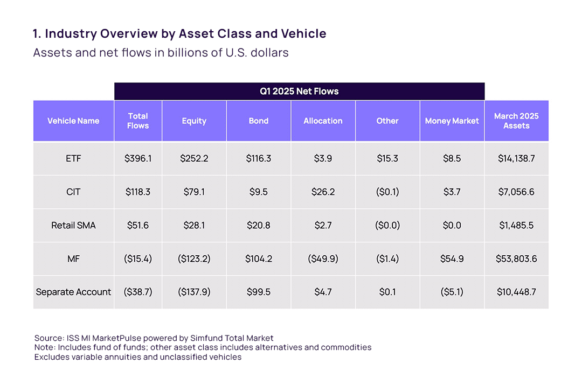Viewport: 582px width, 392px height.
Task: Click the CIT allocation value $26.2
Action: (x=323, y=192)
